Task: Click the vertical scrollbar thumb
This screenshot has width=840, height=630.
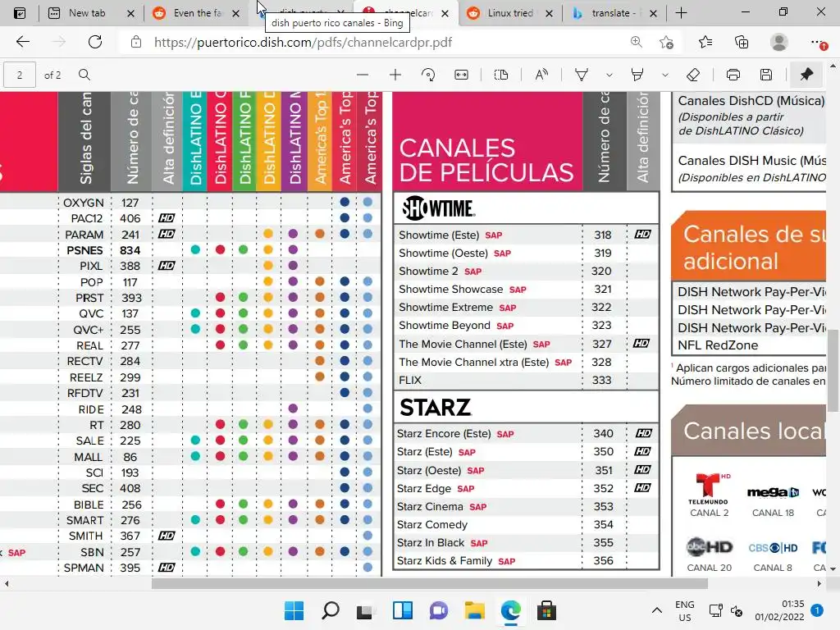Action: (x=833, y=371)
